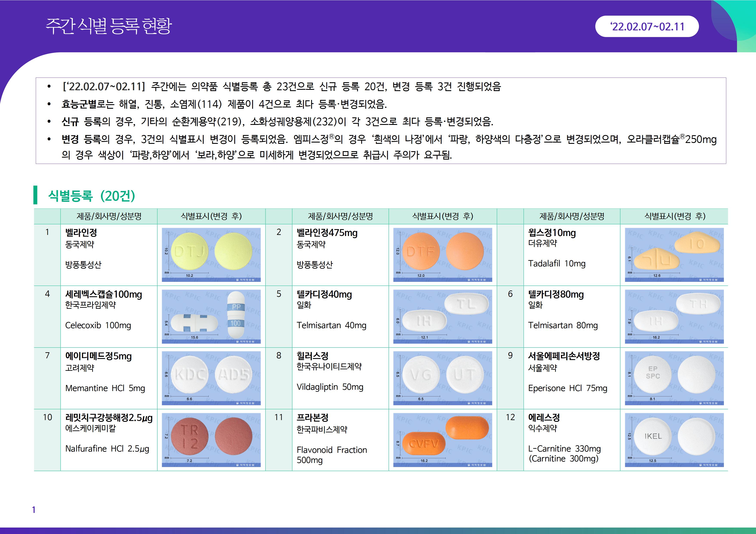This screenshot has width=756, height=534.
Task: Click the date range badge '22.02.07~02.11
Action: pos(647,26)
